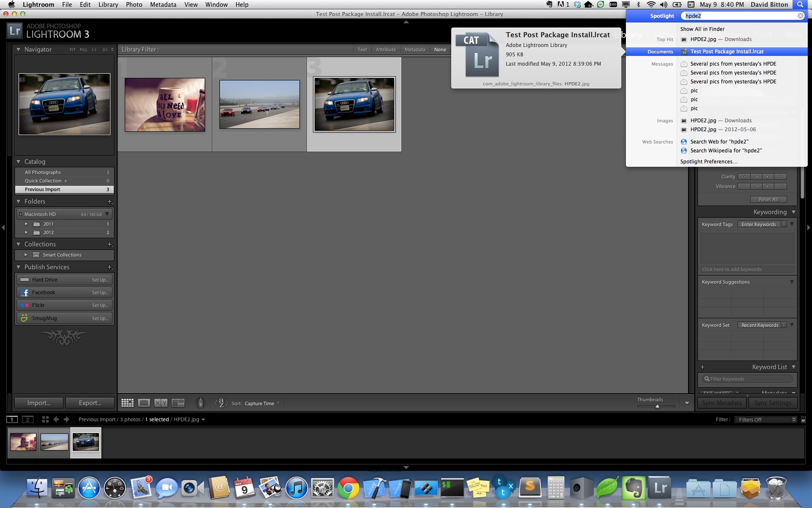
Task: Click the Add Collections icon
Action: [110, 244]
